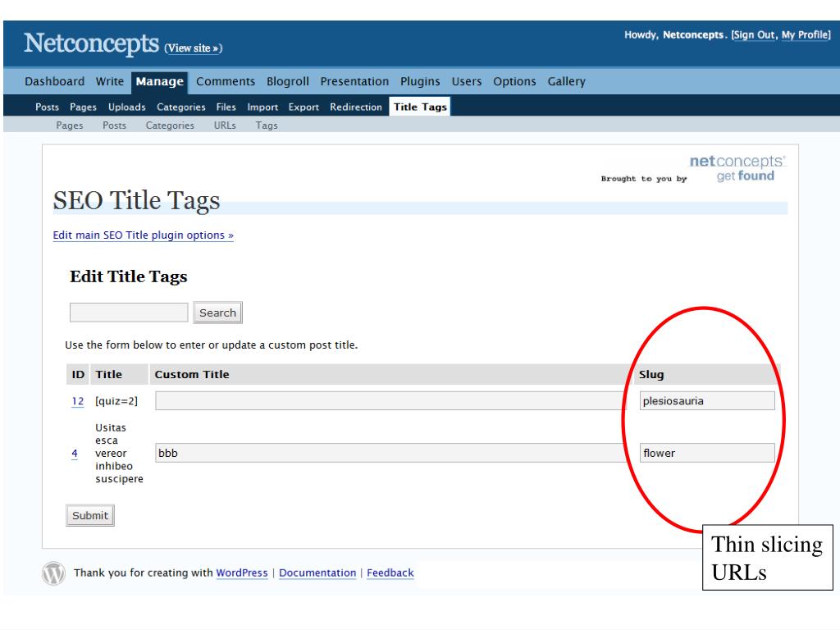Open the Dashboard menu
Screen dimensions: 840x630
click(x=55, y=81)
